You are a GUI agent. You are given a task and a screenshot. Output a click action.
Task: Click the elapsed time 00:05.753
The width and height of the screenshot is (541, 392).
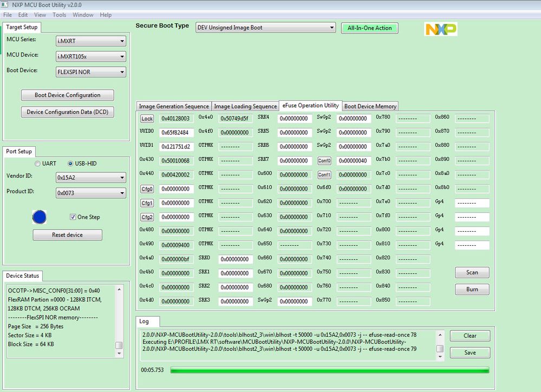click(x=152, y=370)
